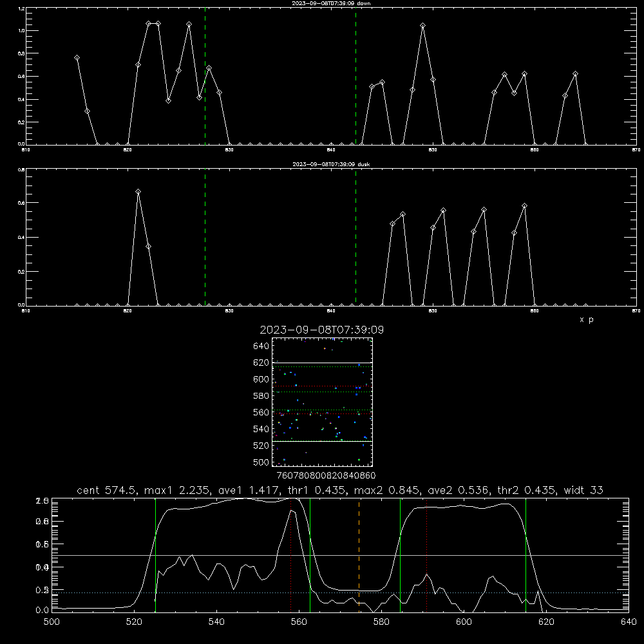Click dawn plot peak diamond near x 849
The height and width of the screenshot is (644, 644).
[422, 26]
